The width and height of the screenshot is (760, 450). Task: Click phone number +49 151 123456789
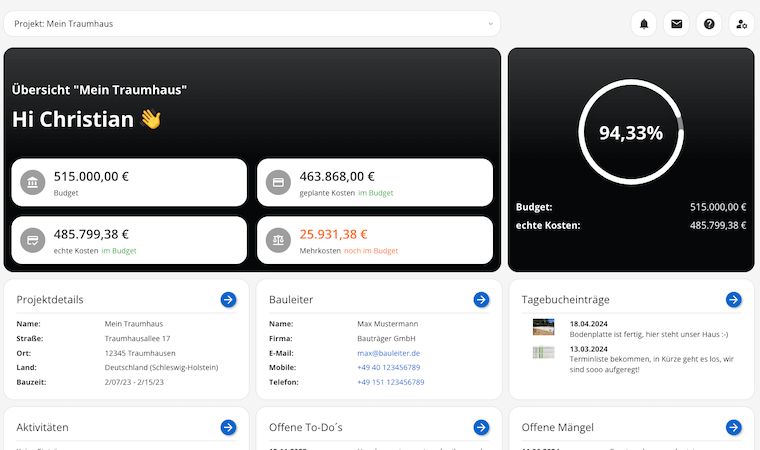(392, 382)
